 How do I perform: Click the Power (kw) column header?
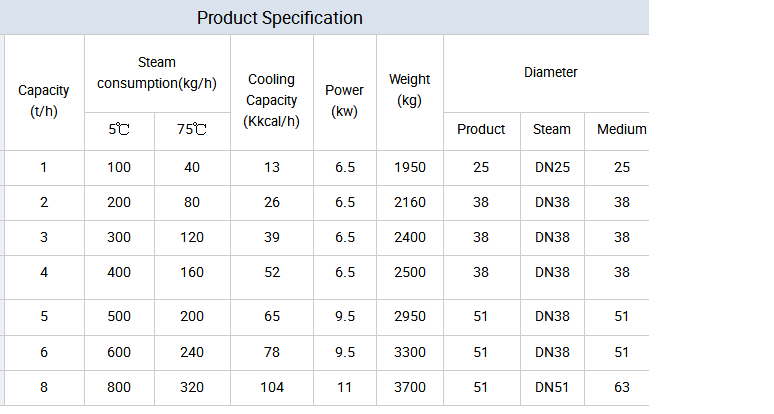(x=345, y=100)
